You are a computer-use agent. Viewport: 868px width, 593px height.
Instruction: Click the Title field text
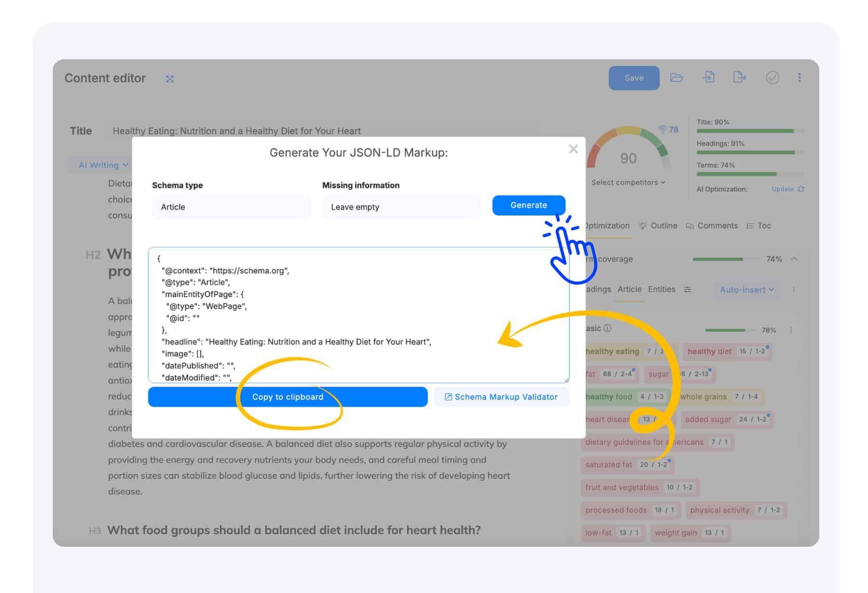pyautogui.click(x=236, y=131)
